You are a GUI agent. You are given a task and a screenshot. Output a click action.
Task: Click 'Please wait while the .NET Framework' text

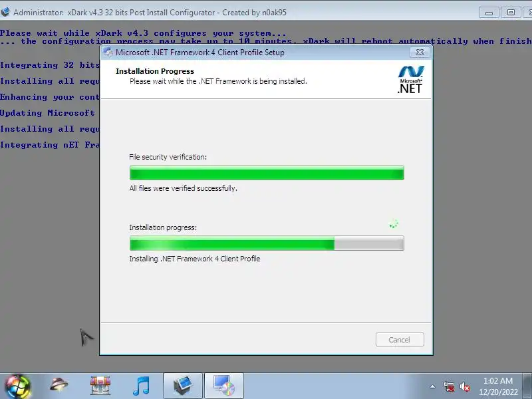point(218,81)
